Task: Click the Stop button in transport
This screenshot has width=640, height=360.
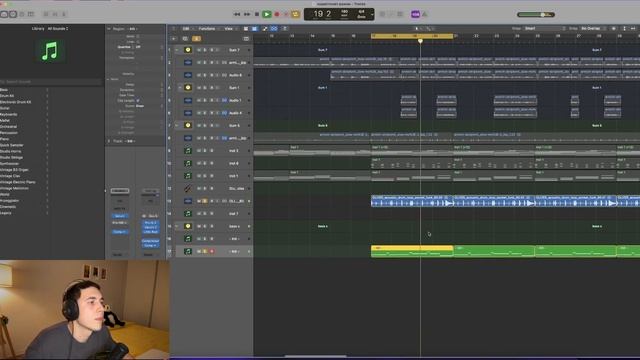Action: 257,14
